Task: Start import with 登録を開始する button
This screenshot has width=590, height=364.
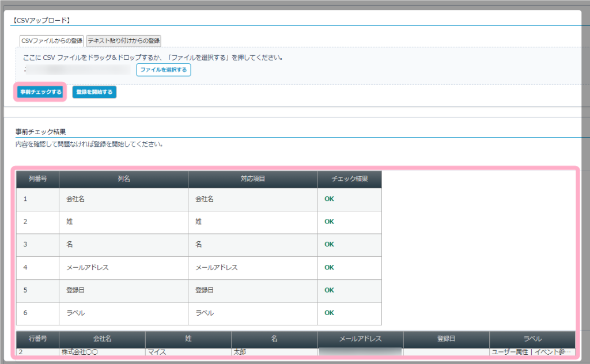Action: pos(94,92)
